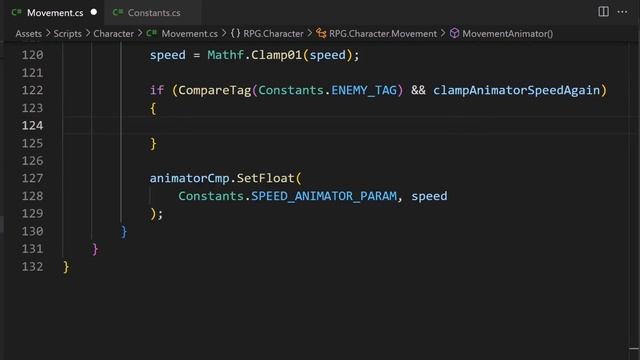
Task: Click speed argument on line 128
Action: click(429, 196)
